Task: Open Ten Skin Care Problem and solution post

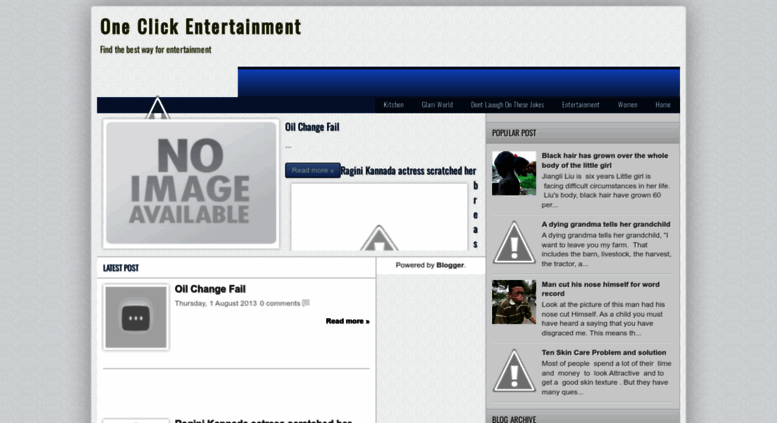Action: [x=604, y=353]
